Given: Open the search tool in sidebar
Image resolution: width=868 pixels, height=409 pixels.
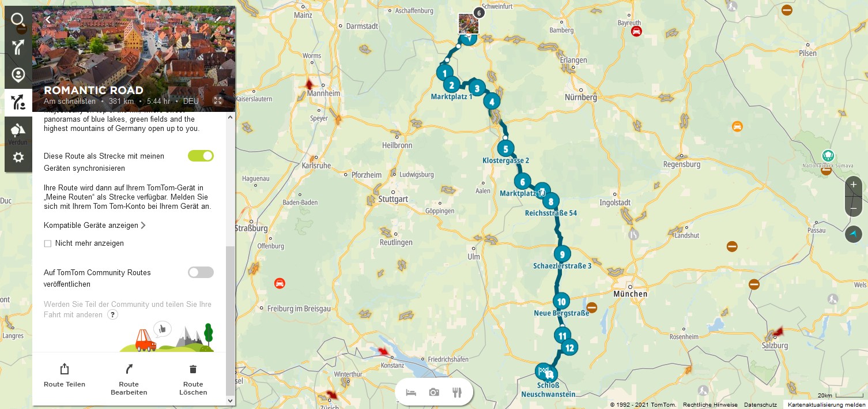Looking at the screenshot, I should tap(18, 20).
